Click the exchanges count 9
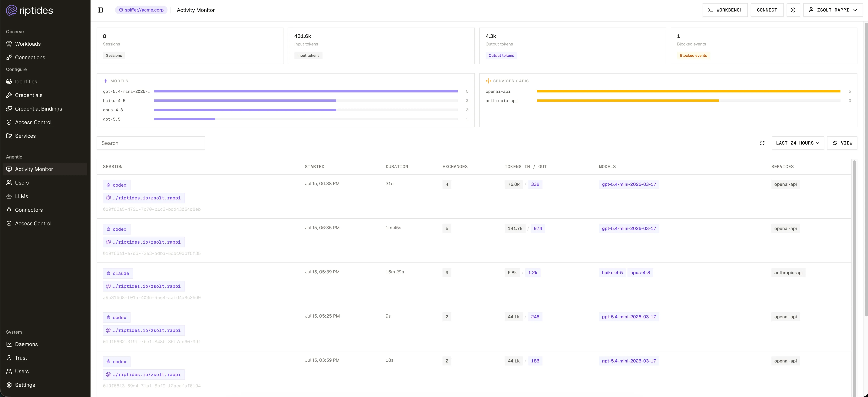 [447, 273]
